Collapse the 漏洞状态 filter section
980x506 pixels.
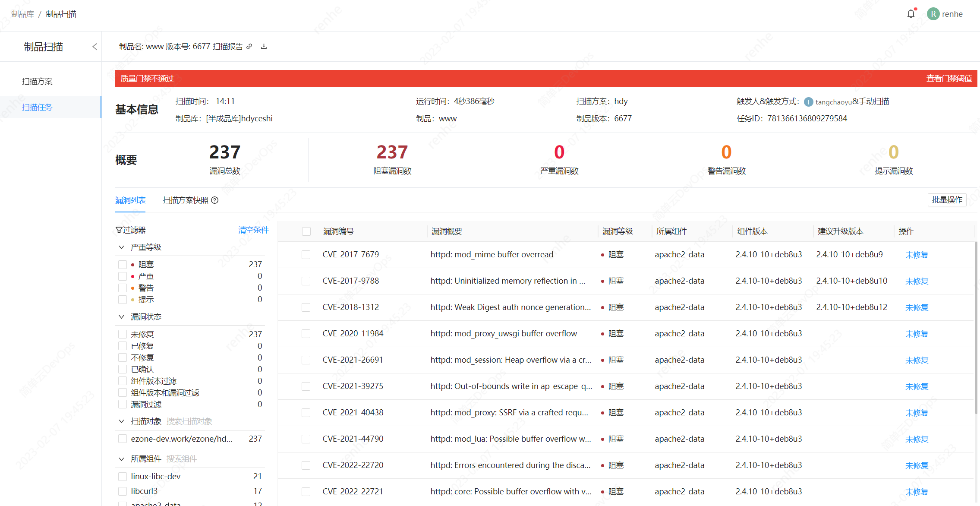click(121, 317)
